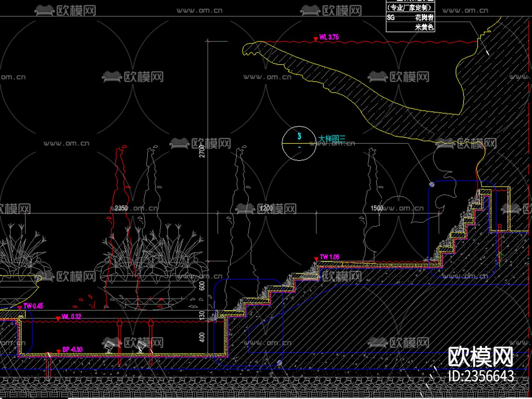The width and height of the screenshot is (532, 399).
Task: Click the '(专业厂家定制)' table note
Action: coord(410,7)
